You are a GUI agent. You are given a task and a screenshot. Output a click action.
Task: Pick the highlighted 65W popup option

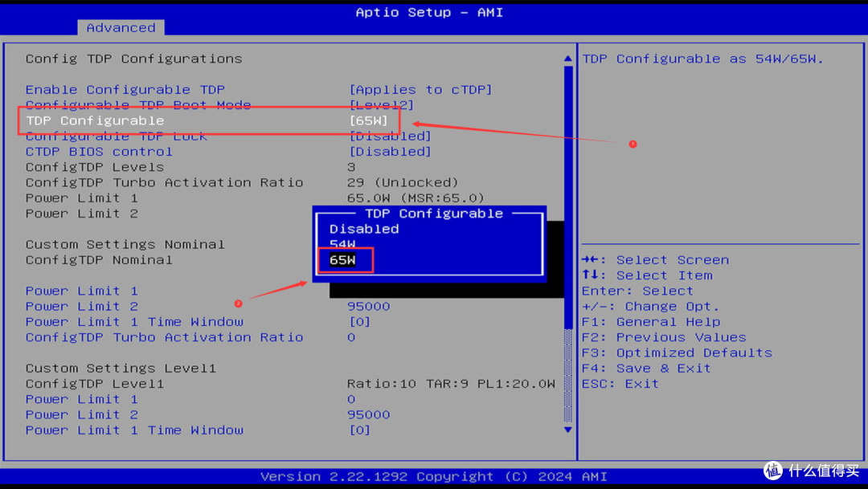342,260
